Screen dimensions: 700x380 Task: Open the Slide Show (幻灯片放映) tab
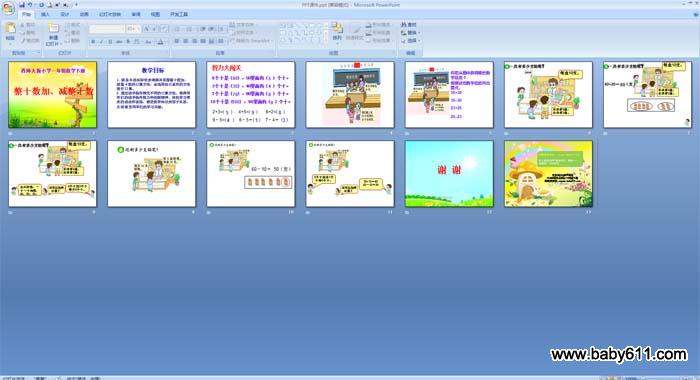tap(110, 14)
